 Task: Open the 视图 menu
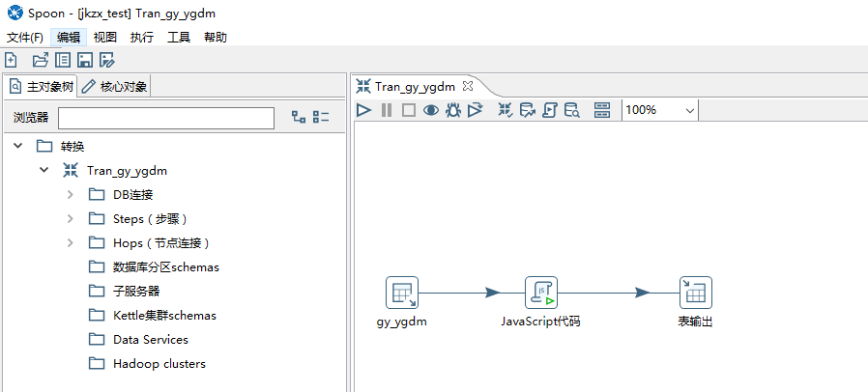[105, 38]
